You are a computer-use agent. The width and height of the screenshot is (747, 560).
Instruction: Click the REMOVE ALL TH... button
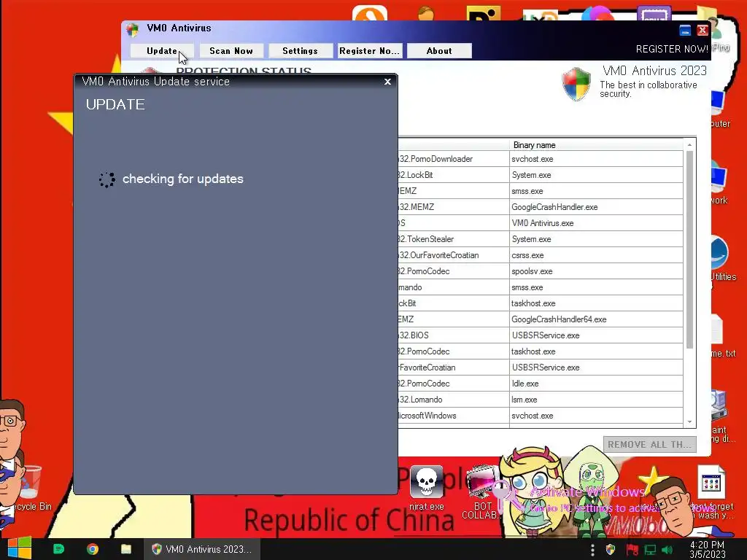coord(649,444)
